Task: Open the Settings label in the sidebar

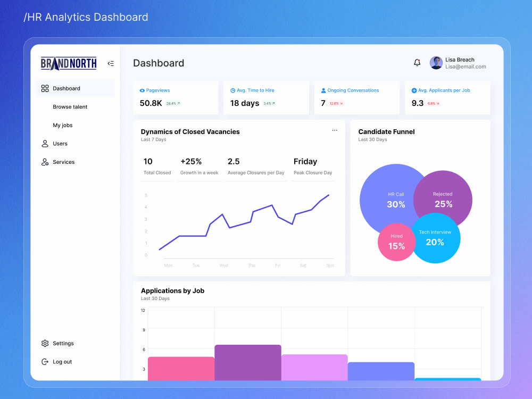Action: pyautogui.click(x=63, y=343)
